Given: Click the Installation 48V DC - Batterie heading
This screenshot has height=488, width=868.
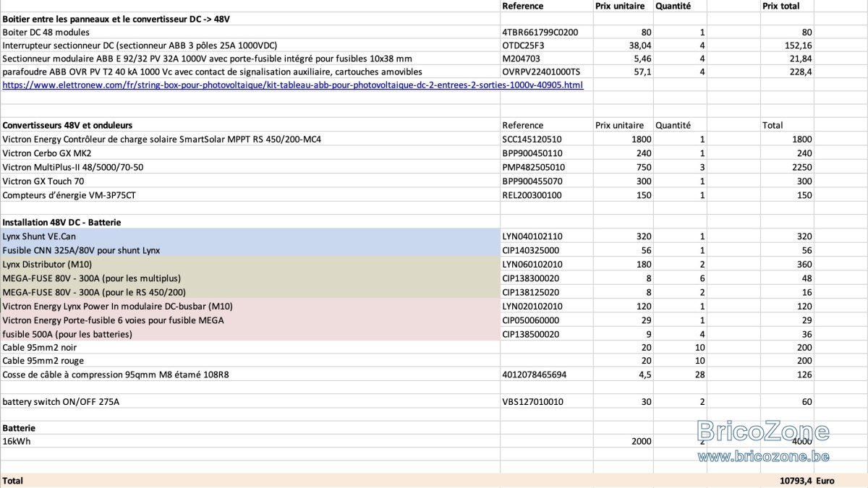Looking at the screenshot, I should coord(250,222).
